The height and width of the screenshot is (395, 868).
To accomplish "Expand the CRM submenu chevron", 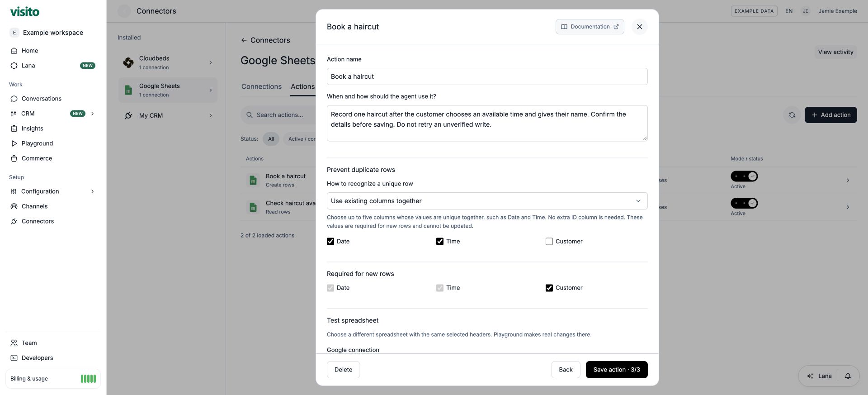I will [x=93, y=114].
